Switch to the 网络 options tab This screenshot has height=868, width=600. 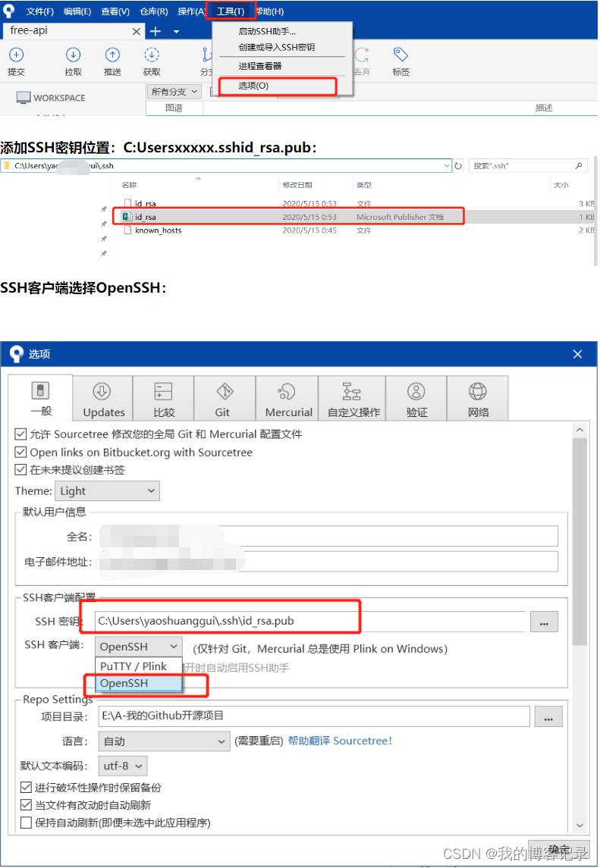click(x=478, y=398)
